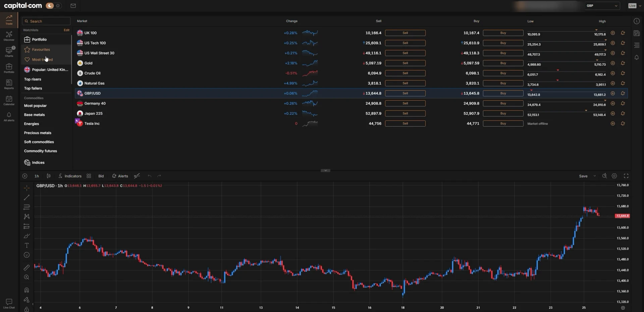Open the Discover section in the sidebar

coord(9,36)
